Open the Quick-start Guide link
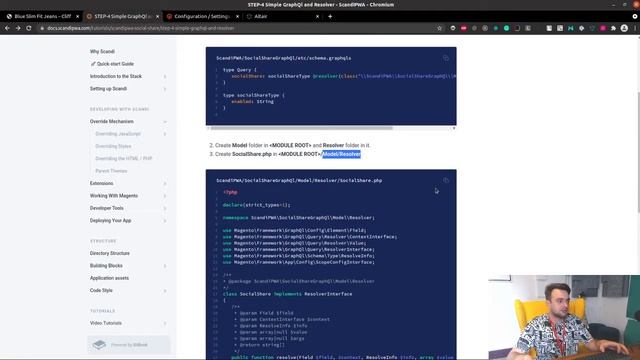Viewport: 640px width, 360px height. (112, 64)
